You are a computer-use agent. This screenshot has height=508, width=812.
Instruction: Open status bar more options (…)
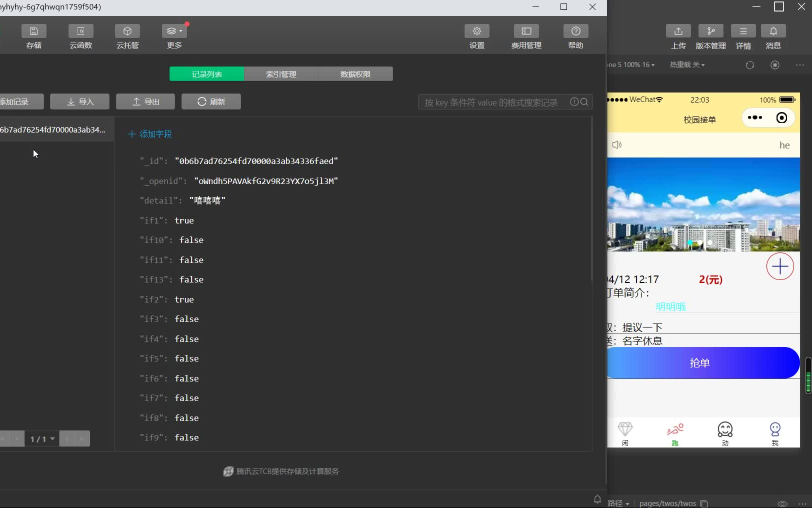tap(802, 503)
